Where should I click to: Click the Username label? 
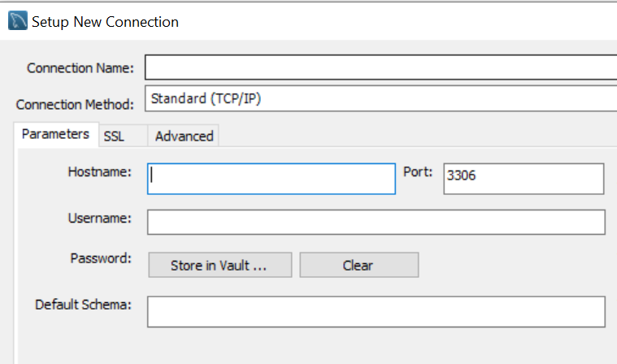point(101,218)
